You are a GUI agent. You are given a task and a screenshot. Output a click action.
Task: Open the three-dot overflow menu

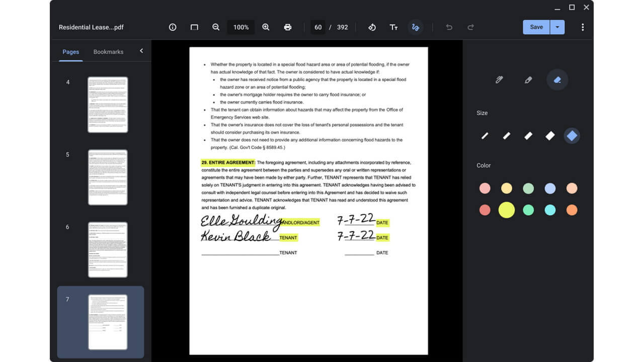(583, 27)
